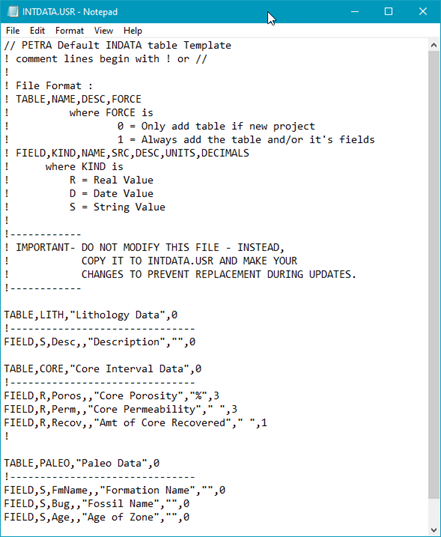441x537 pixels.
Task: Click the scrollbar down arrow
Action: 433,530
